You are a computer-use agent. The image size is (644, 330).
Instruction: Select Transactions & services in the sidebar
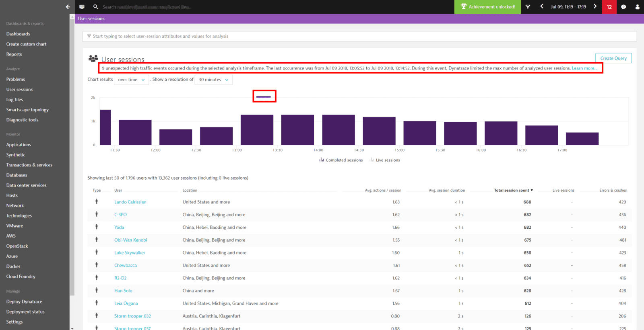point(29,165)
